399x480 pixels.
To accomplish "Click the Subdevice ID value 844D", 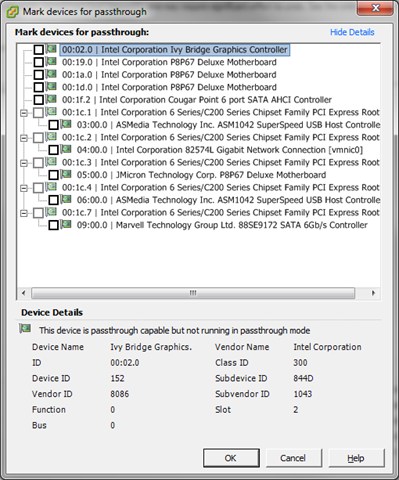I will point(303,378).
